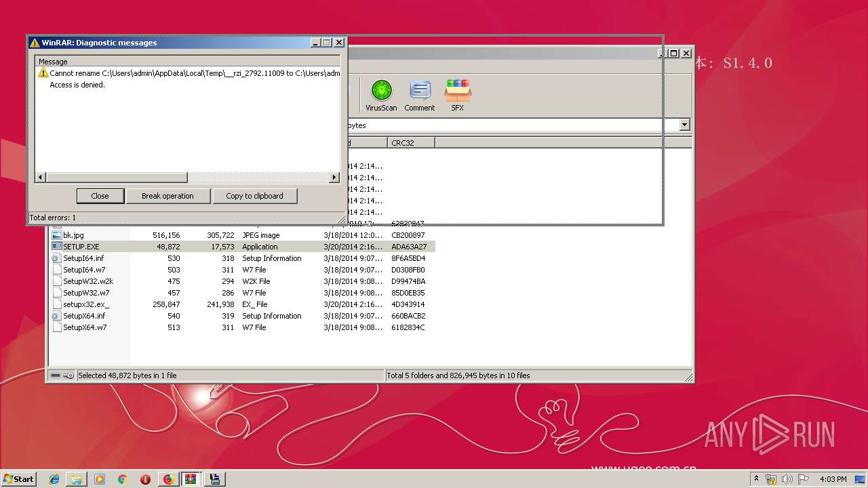Click 'Total 5 folders and 826,945 bytes' status
Image resolution: width=868 pixels, height=488 pixels.
pos(458,375)
